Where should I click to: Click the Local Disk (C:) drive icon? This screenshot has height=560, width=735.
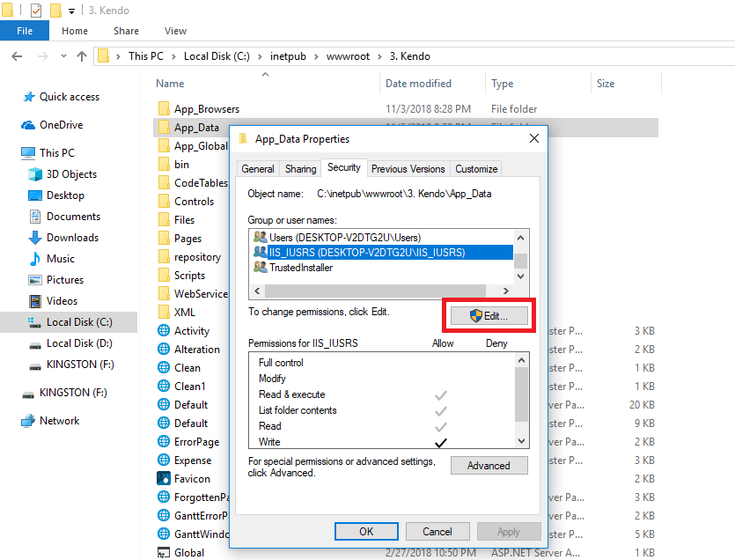coord(34,322)
